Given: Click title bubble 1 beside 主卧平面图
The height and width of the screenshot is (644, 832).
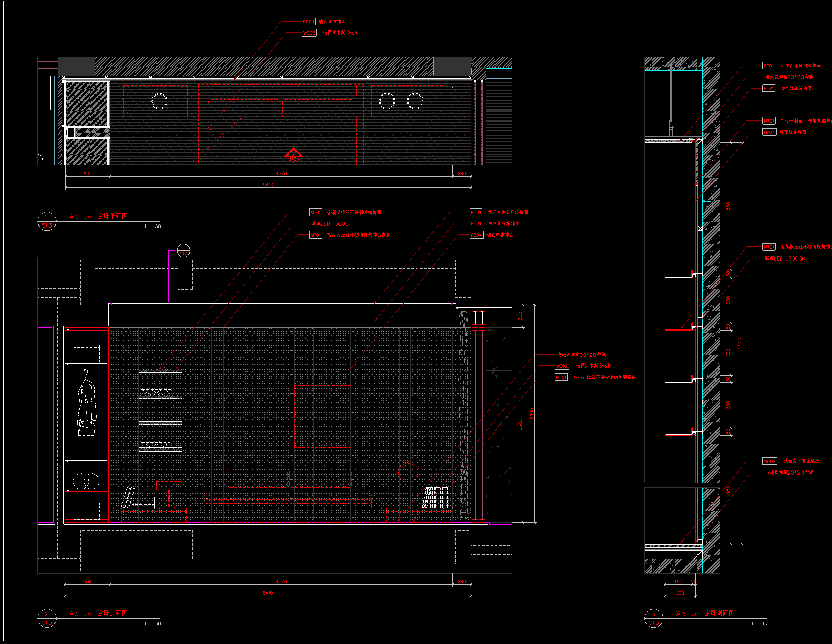Looking at the screenshot, I should point(46,222).
